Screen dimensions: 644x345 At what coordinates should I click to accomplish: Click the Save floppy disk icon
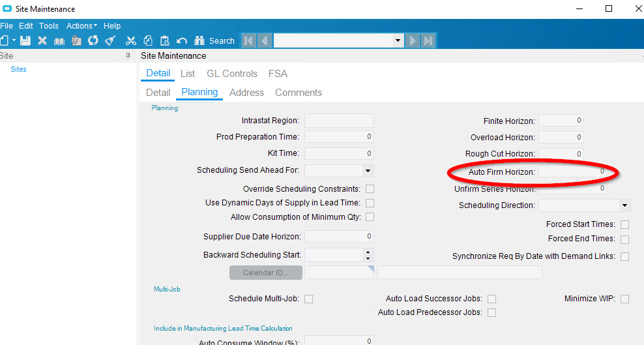(x=25, y=40)
